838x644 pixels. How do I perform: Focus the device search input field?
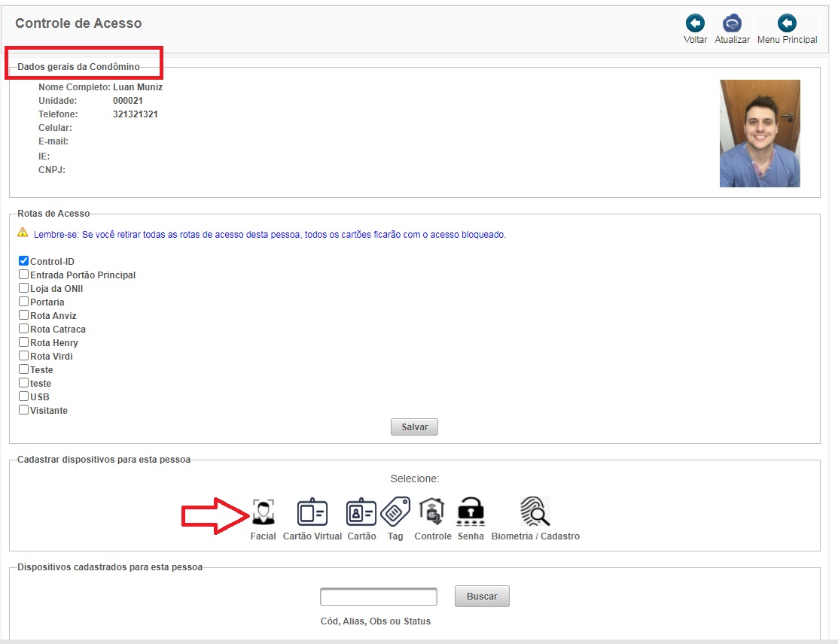pyautogui.click(x=379, y=597)
